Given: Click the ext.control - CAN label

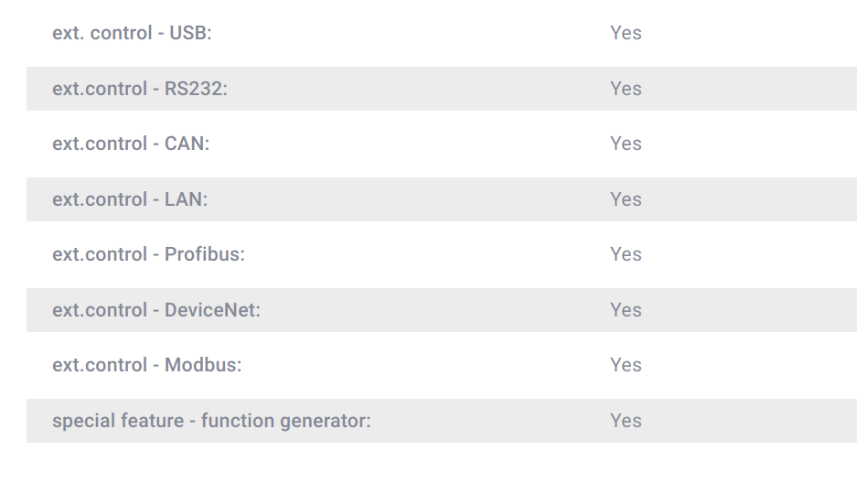Looking at the screenshot, I should (x=131, y=144).
